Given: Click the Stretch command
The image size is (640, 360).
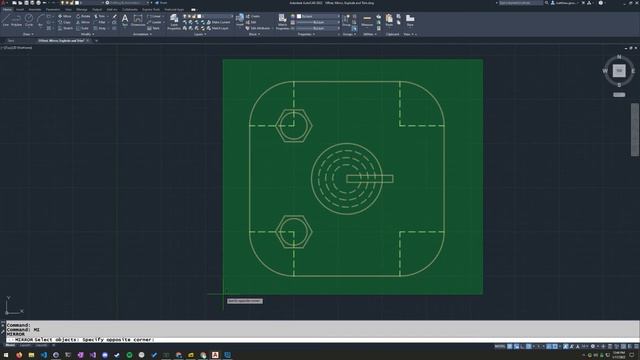Looking at the screenshot, I should 65,29.
